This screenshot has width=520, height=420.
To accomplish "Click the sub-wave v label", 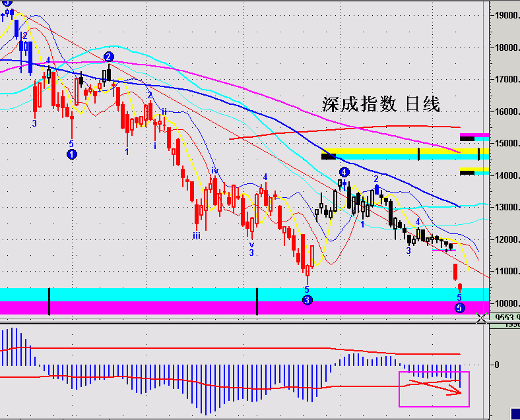I will click(251, 245).
